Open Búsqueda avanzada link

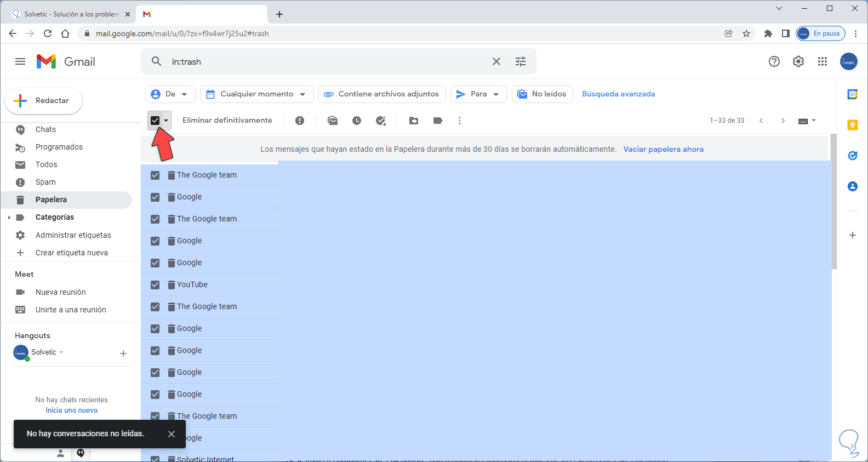pyautogui.click(x=619, y=94)
